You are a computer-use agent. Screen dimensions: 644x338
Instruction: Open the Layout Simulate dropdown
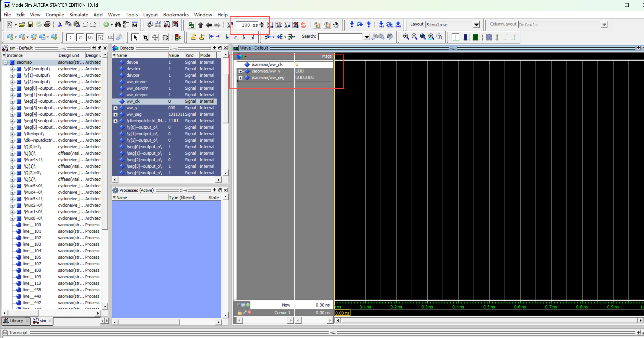tap(476, 25)
